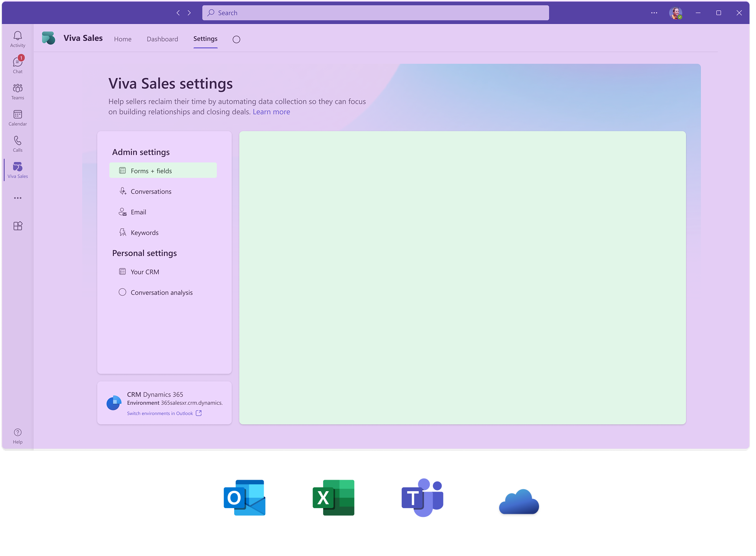This screenshot has height=556, width=756.
Task: Select the Viva Sales sidebar app
Action: click(x=18, y=170)
